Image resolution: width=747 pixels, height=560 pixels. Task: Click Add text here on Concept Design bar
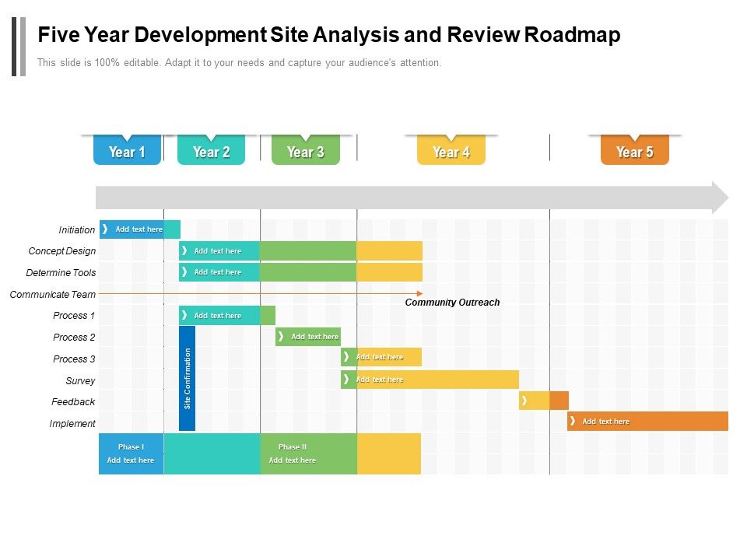tap(218, 251)
